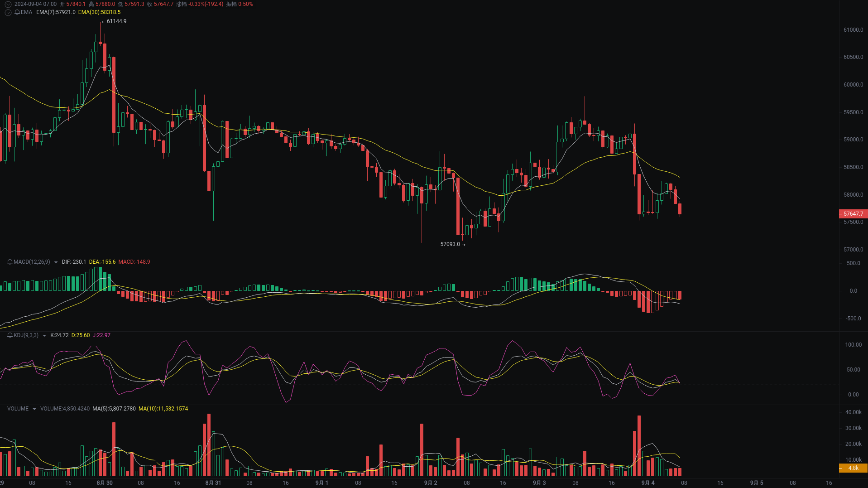Collapse the EMA indicator row chevron
This screenshot has width=868, height=488.
click(8, 13)
